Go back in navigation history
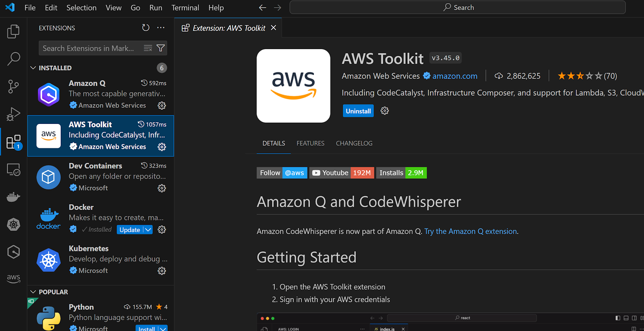Screen dimensions: 644x331 click(x=262, y=8)
